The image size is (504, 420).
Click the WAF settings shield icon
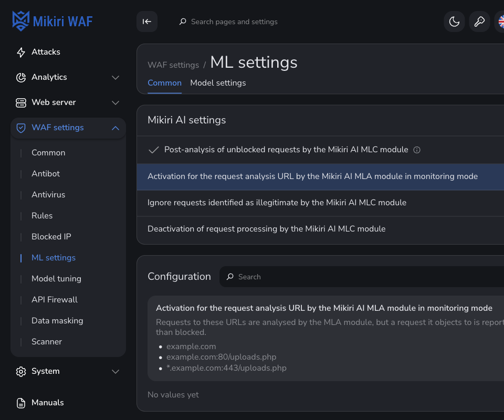(x=21, y=128)
